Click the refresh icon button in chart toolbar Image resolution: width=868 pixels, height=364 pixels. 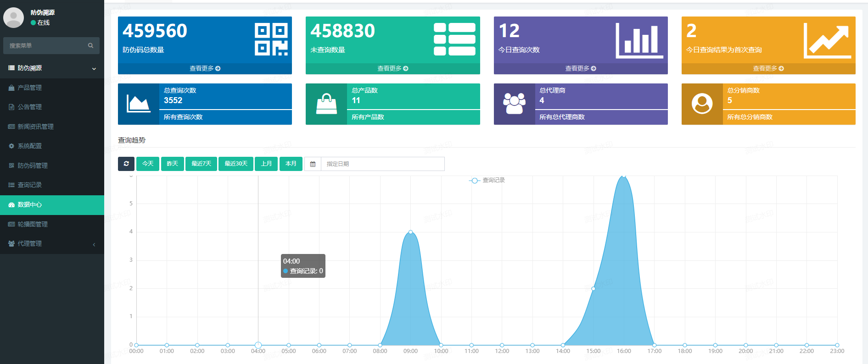pyautogui.click(x=126, y=164)
